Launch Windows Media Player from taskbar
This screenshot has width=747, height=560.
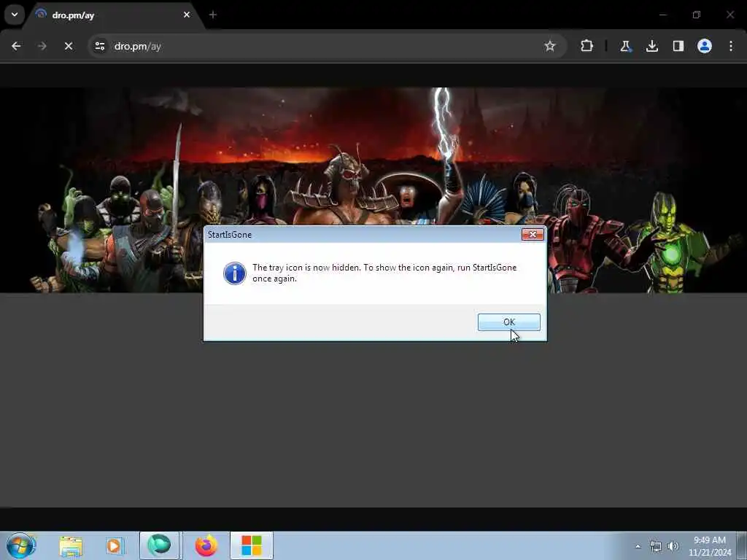(115, 545)
